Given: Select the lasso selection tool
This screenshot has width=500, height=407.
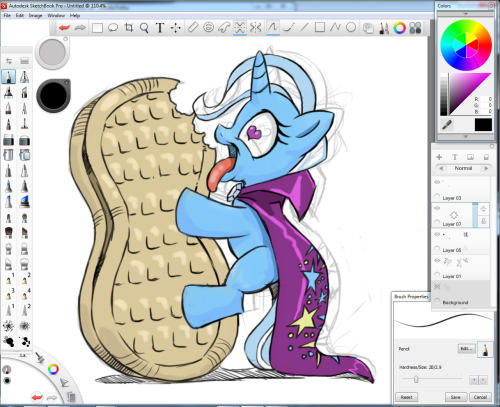Looking at the screenshot, I should pyautogui.click(x=113, y=28).
